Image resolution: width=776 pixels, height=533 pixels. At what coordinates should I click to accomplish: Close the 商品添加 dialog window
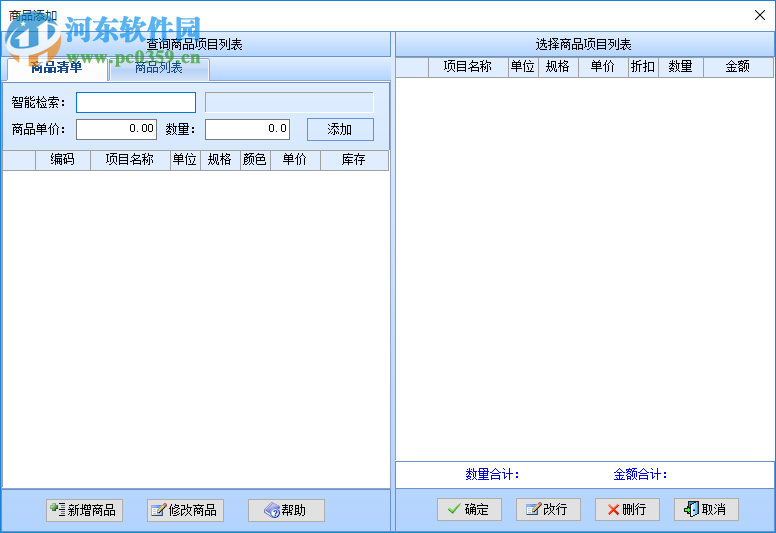click(760, 15)
